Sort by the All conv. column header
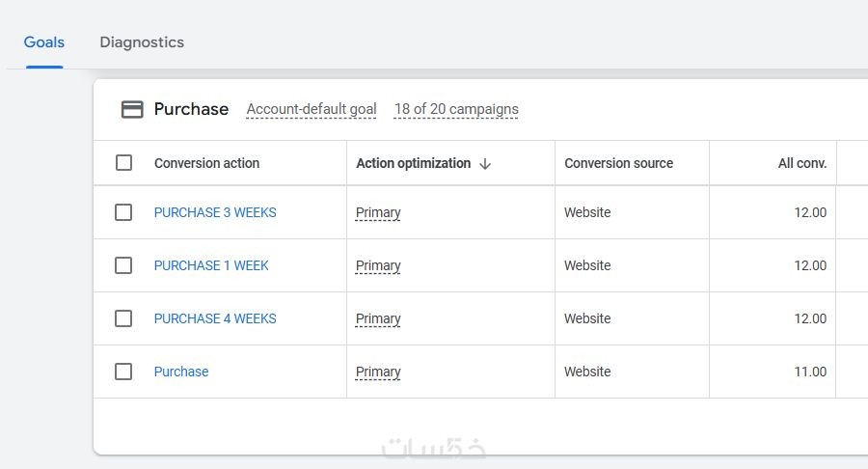868x469 pixels. 801,163
